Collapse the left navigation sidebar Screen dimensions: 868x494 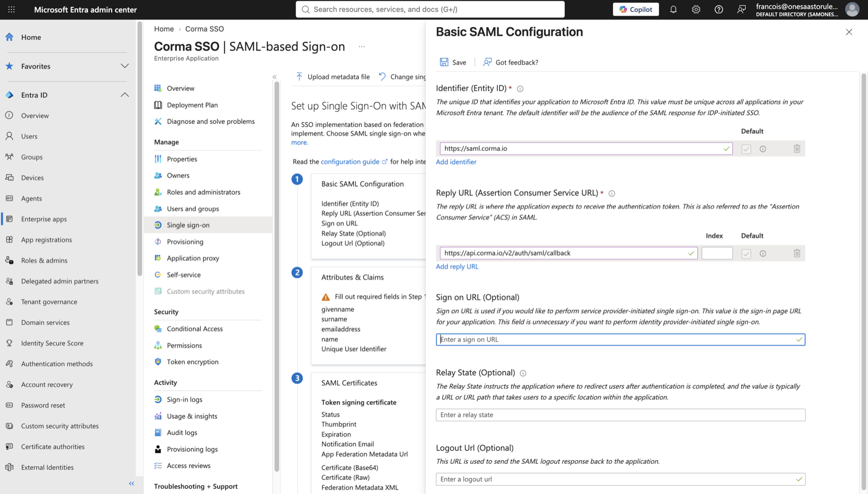click(131, 483)
